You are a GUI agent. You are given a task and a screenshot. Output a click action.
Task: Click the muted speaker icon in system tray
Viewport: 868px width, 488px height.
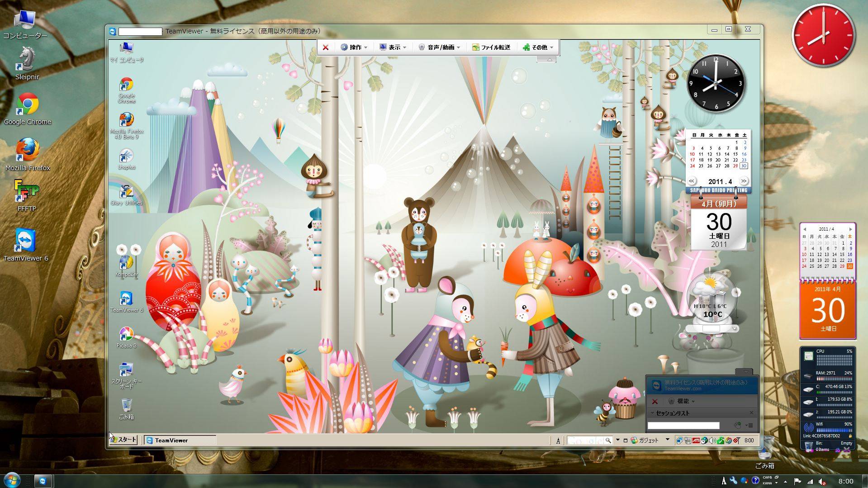(822, 482)
